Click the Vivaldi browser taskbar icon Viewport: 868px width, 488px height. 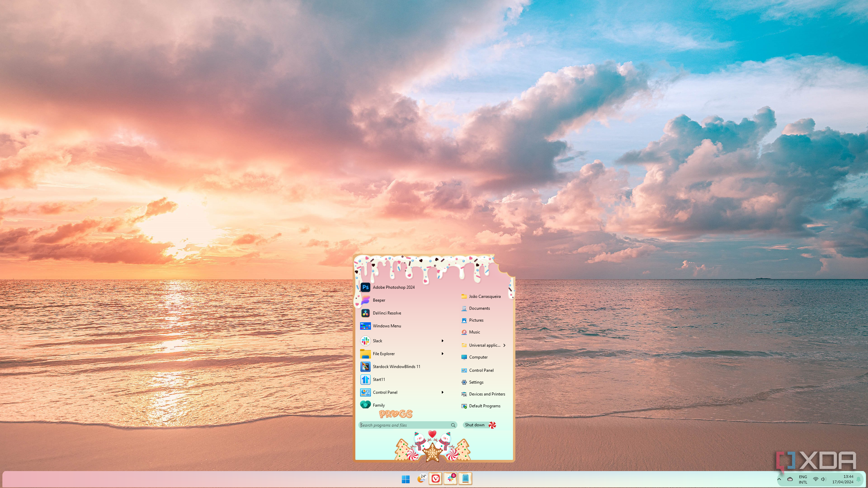pyautogui.click(x=436, y=479)
